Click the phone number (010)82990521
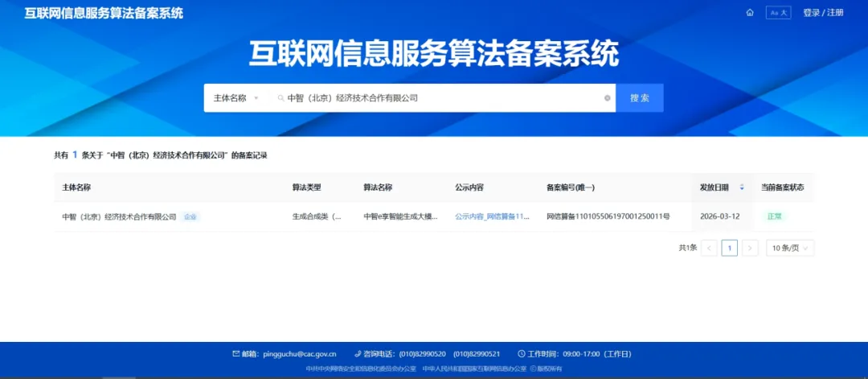Screen dimensions: 868x379 pos(477,354)
